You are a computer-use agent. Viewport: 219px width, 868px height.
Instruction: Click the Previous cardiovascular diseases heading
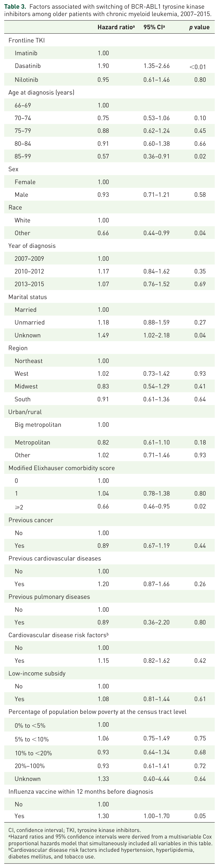click(x=55, y=559)
